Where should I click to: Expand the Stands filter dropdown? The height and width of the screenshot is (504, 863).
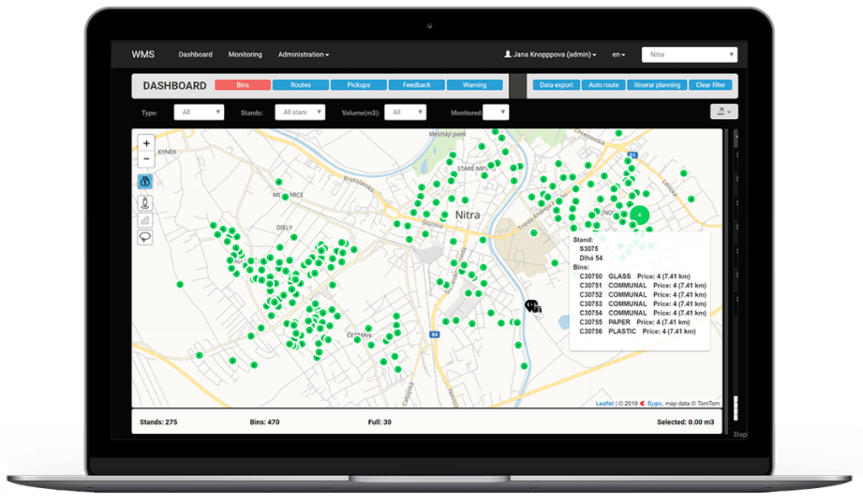(298, 111)
